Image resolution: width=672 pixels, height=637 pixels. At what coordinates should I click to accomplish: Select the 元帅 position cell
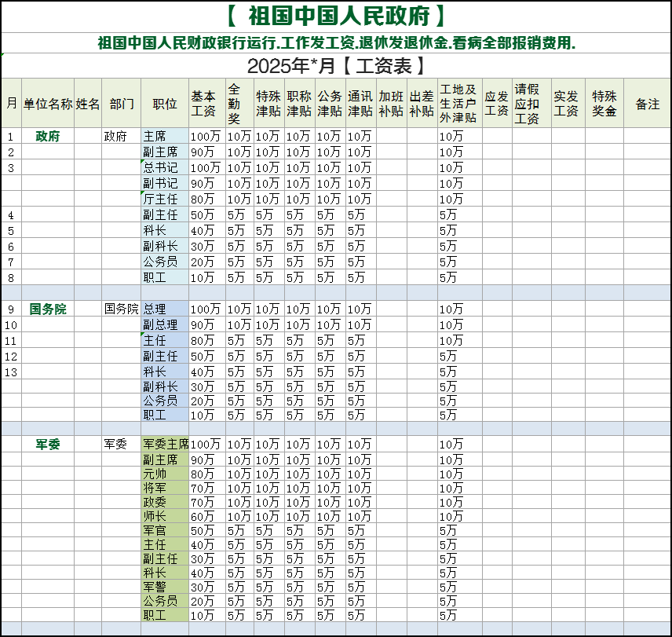[165, 474]
